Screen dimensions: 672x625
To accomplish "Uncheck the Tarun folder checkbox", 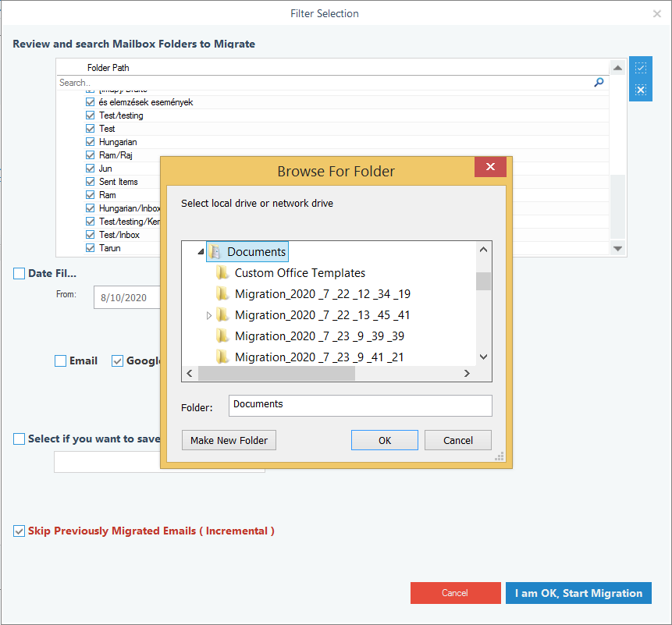I will click(x=90, y=248).
